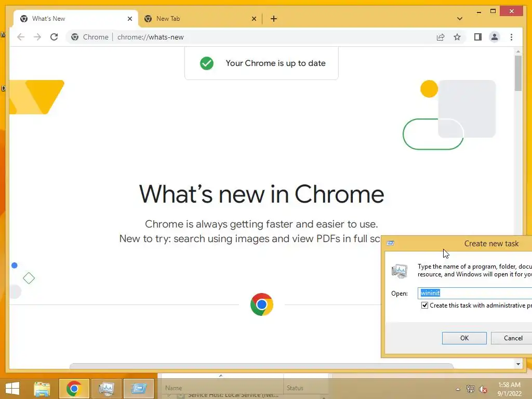Reload the What's New page
The image size is (532, 399).
pyautogui.click(x=54, y=37)
